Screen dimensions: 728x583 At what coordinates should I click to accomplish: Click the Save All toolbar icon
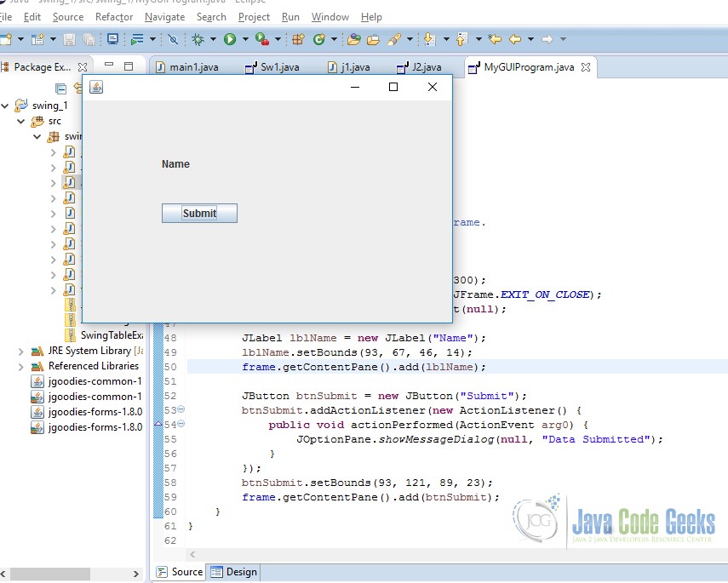89,39
